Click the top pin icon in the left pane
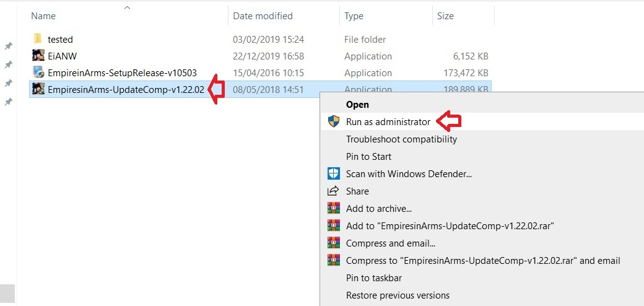 coord(9,46)
